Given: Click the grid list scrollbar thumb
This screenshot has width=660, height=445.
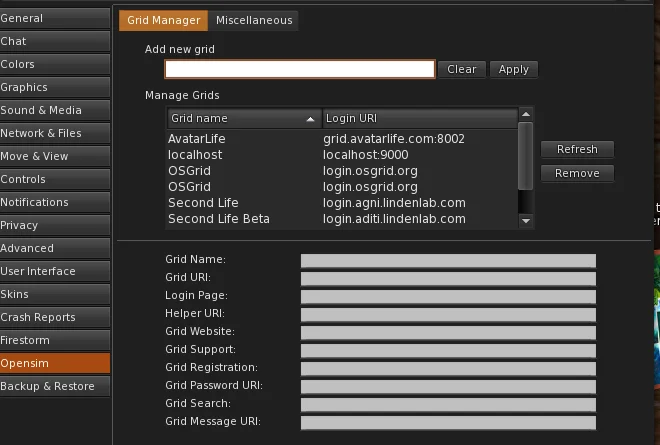Looking at the screenshot, I should (526, 156).
